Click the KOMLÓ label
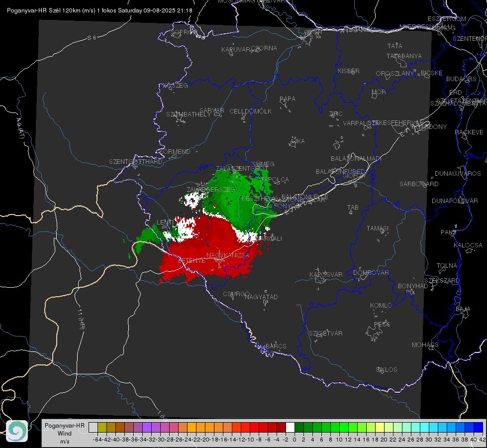This screenshot has width=487, height=448. [x=381, y=306]
